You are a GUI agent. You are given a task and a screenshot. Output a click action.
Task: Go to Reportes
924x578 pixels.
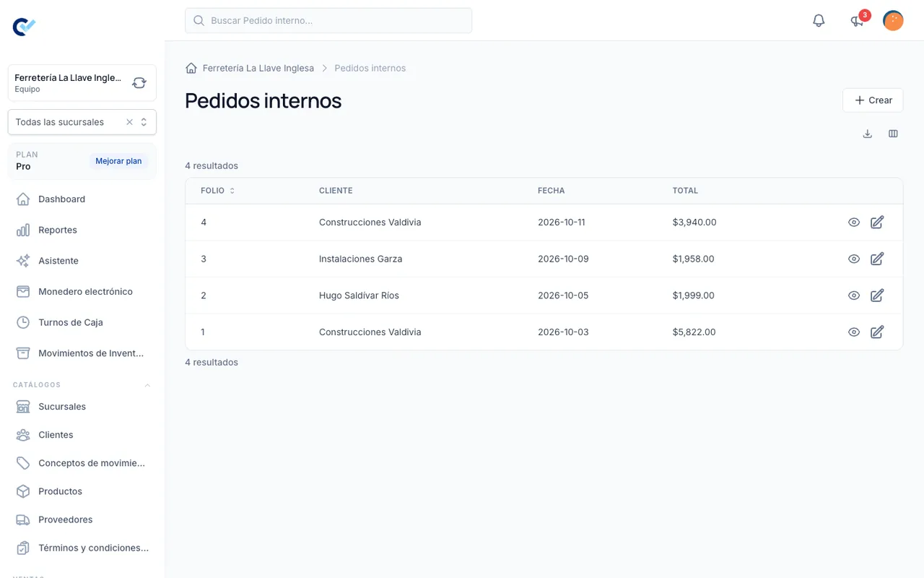point(82,230)
